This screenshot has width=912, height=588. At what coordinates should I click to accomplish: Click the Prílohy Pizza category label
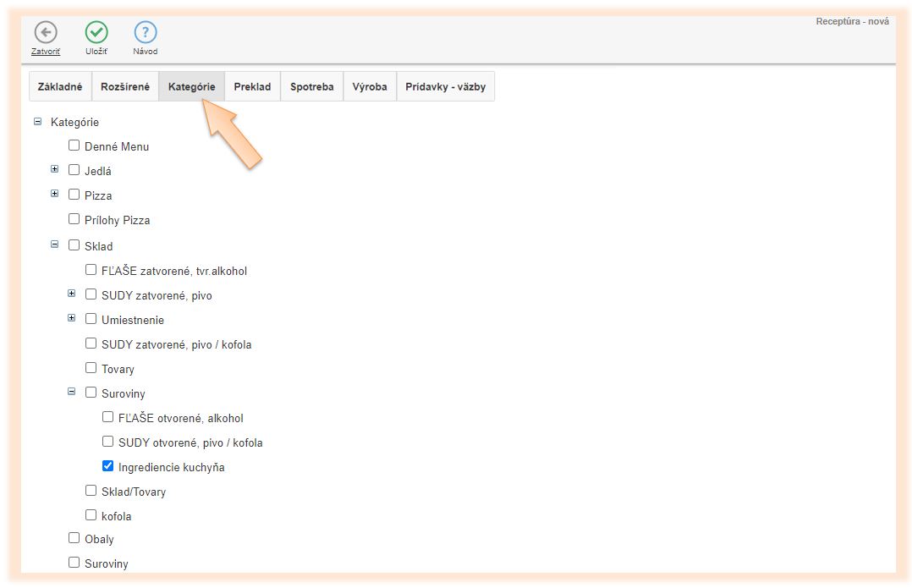117,220
